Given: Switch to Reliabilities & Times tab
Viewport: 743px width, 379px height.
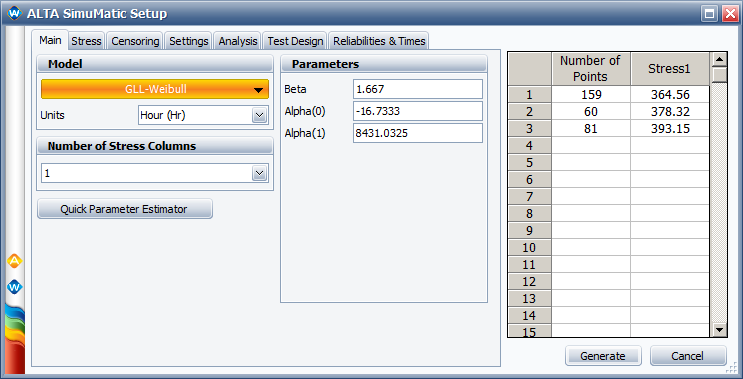Looking at the screenshot, I should [379, 41].
